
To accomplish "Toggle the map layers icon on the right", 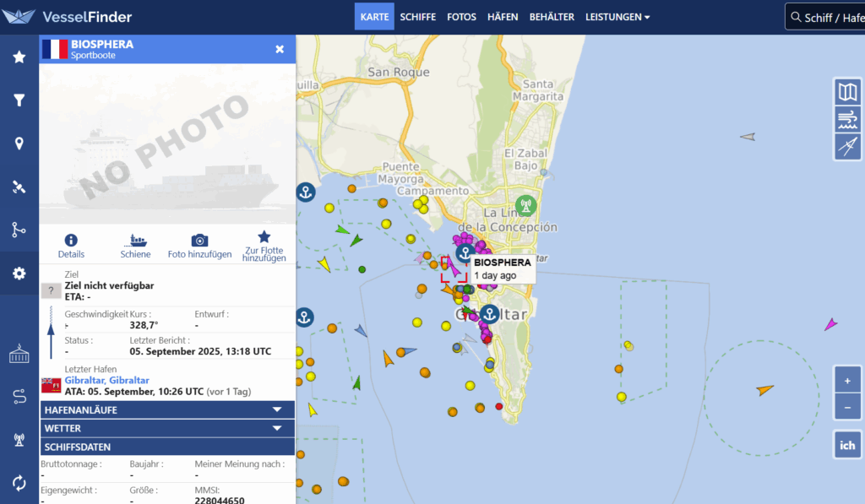I will coord(847,91).
